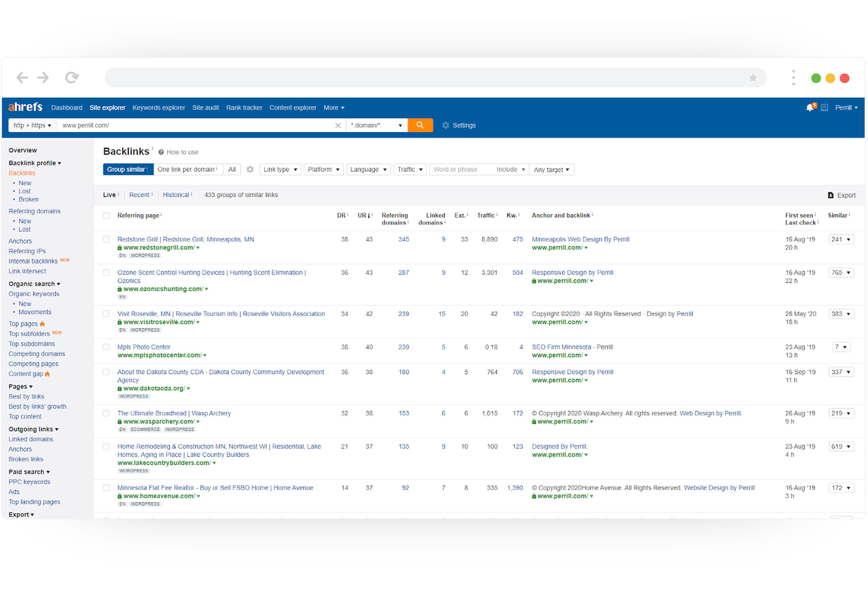Open the http + https protocol dropdown
The height and width of the screenshot is (610, 868).
tap(33, 125)
